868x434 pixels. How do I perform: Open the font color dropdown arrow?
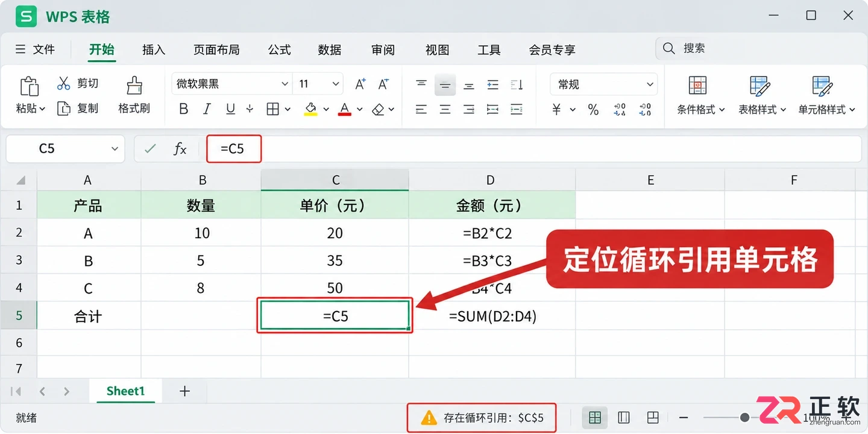[x=360, y=109]
